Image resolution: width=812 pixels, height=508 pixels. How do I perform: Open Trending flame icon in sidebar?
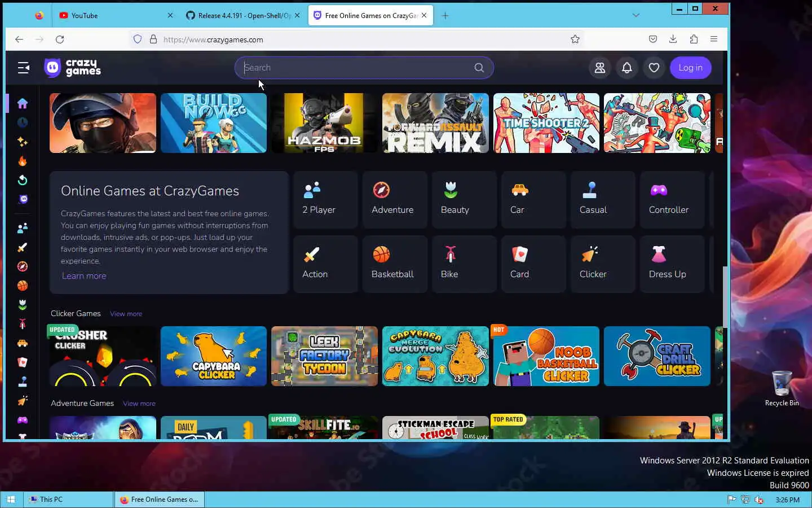pos(23,161)
